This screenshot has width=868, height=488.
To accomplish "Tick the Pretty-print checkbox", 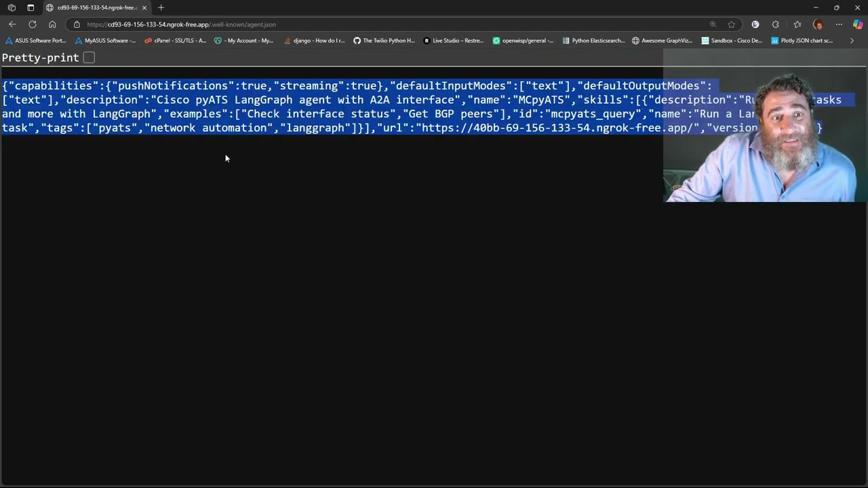I will 89,58.
